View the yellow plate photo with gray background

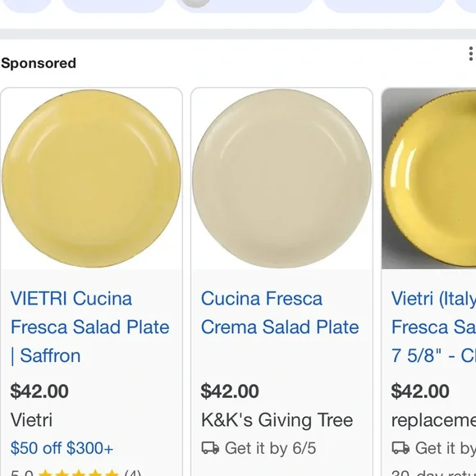click(x=429, y=179)
